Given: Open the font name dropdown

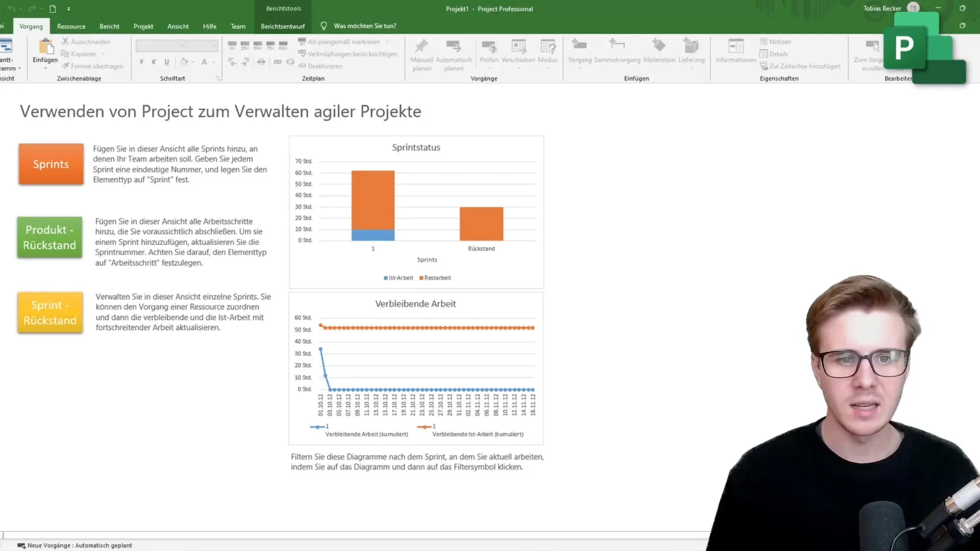Looking at the screenshot, I should [x=182, y=46].
